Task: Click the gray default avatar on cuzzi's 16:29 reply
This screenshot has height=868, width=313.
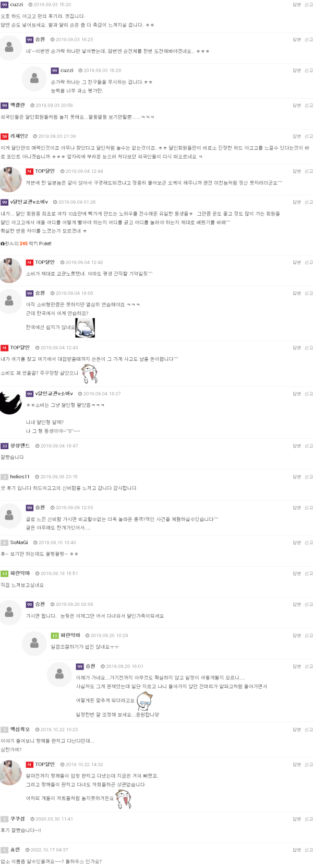Action: point(34,78)
